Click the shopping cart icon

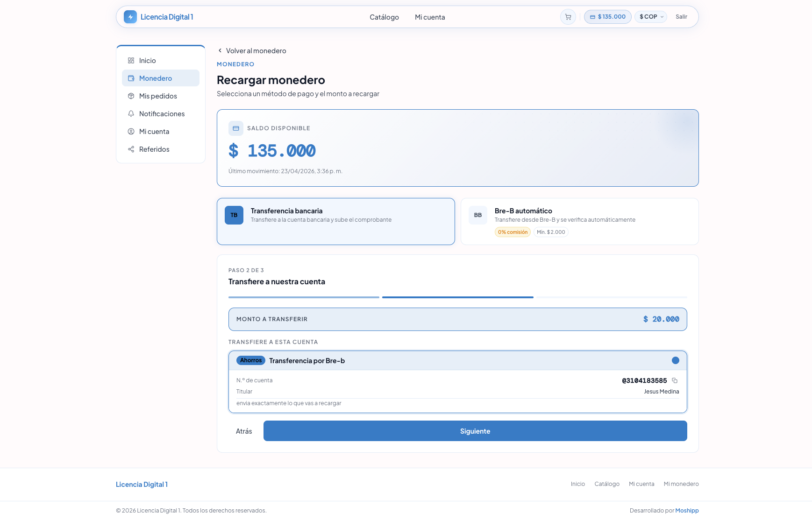coord(568,17)
